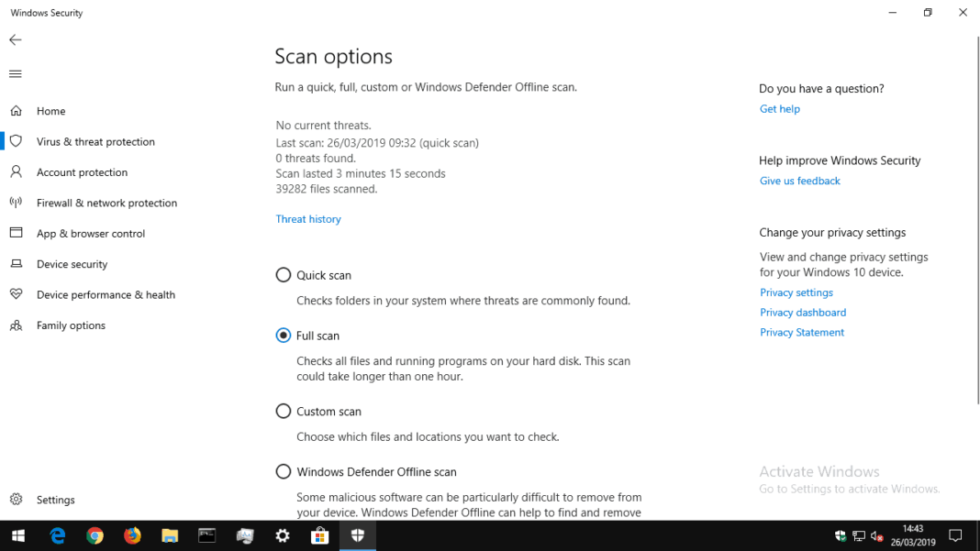This screenshot has width=980, height=551.
Task: Choose Windows Defender Offline scan option
Action: [284, 472]
